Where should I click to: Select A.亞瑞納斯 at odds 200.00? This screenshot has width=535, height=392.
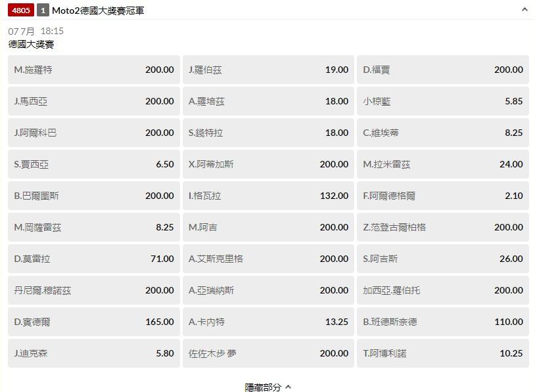[268, 290]
